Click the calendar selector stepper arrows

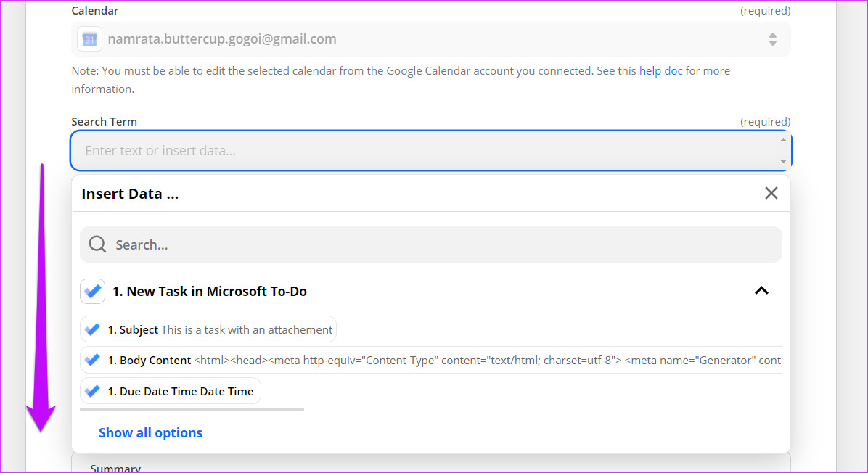click(772, 38)
